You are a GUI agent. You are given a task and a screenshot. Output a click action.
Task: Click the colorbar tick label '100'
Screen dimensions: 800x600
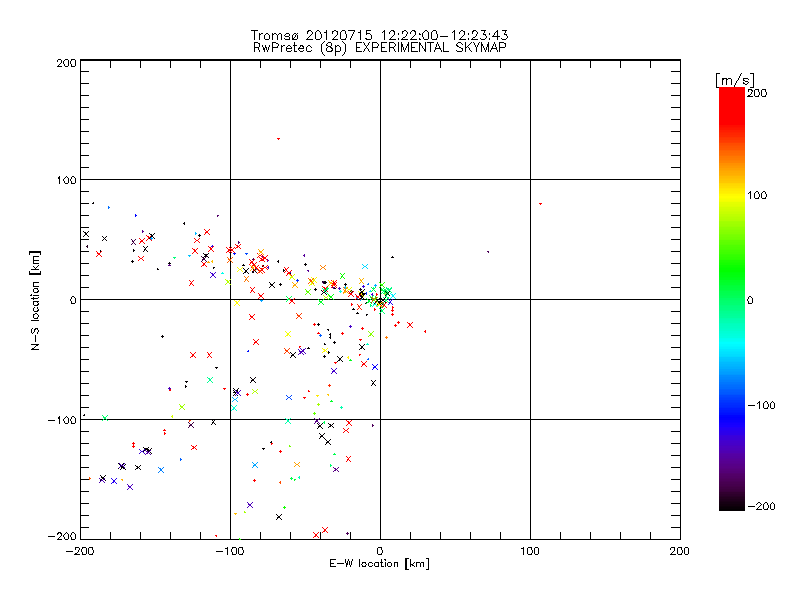[757, 195]
